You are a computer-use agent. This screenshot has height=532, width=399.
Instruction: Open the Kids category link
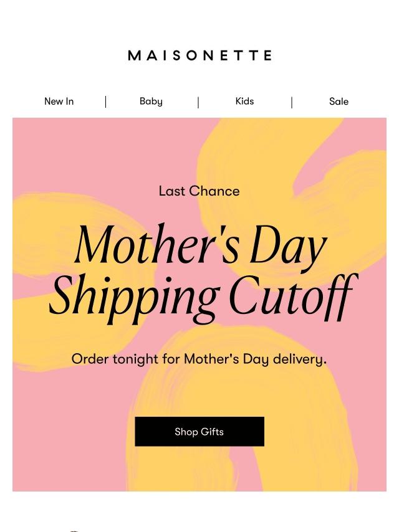click(244, 102)
